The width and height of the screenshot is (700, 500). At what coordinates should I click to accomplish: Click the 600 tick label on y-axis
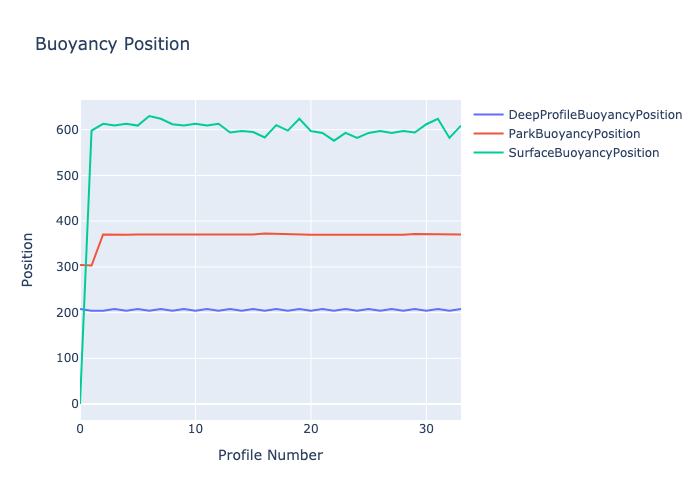[x=67, y=130]
